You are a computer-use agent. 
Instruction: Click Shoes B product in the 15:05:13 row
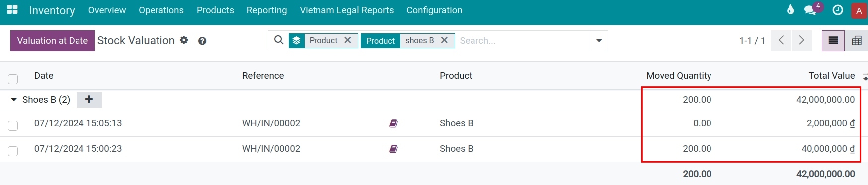457,123
